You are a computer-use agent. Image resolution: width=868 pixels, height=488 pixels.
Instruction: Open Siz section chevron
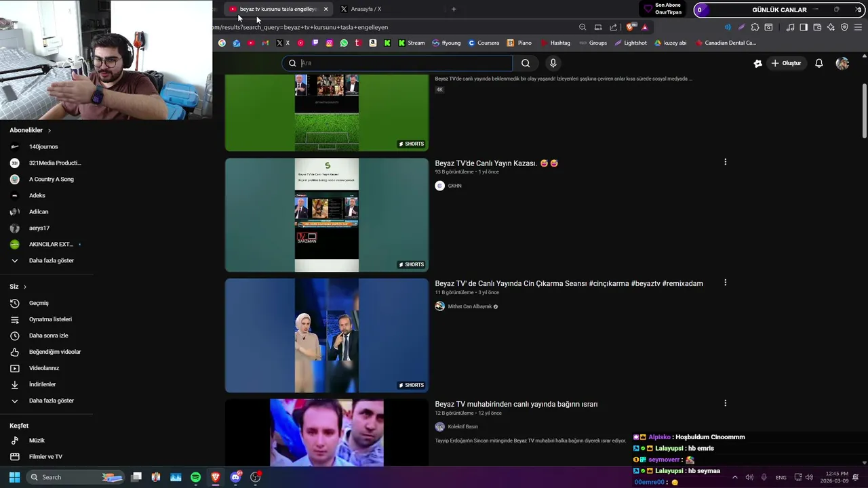click(x=25, y=287)
